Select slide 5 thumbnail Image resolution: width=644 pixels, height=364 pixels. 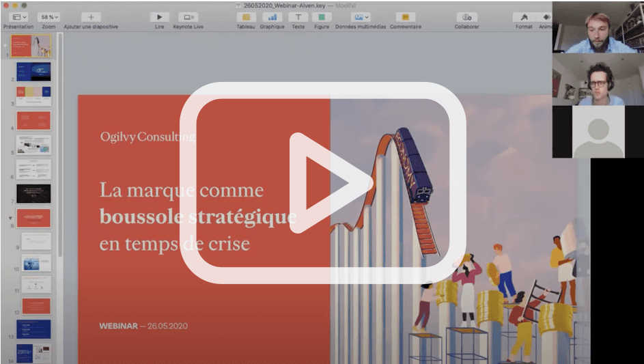(x=33, y=145)
